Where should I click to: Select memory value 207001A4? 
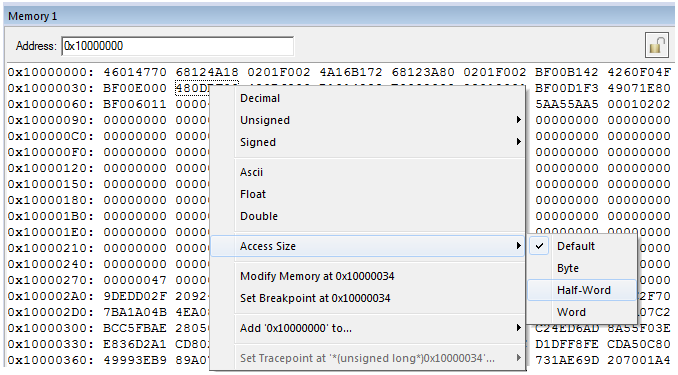click(639, 360)
